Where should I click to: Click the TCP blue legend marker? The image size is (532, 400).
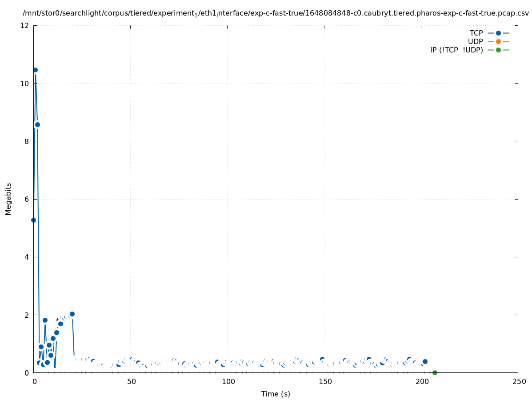click(498, 33)
